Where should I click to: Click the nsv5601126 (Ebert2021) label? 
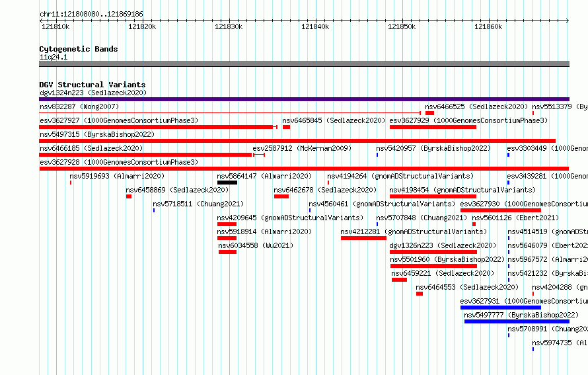pyautogui.click(x=515, y=218)
